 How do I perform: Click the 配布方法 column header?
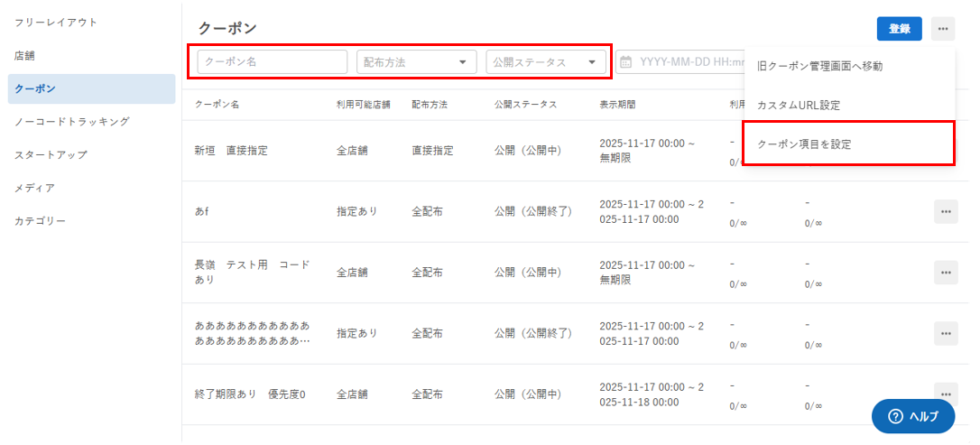pos(430,105)
